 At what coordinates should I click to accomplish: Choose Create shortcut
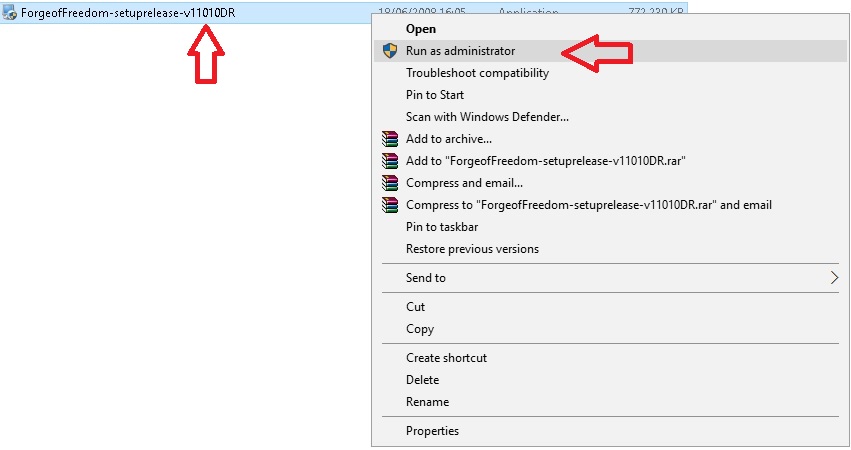click(446, 358)
